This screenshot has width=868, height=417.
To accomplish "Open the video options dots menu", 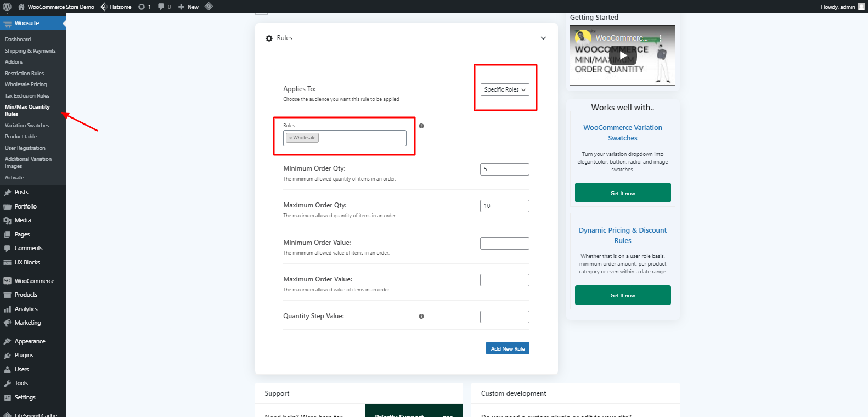I will (x=661, y=38).
